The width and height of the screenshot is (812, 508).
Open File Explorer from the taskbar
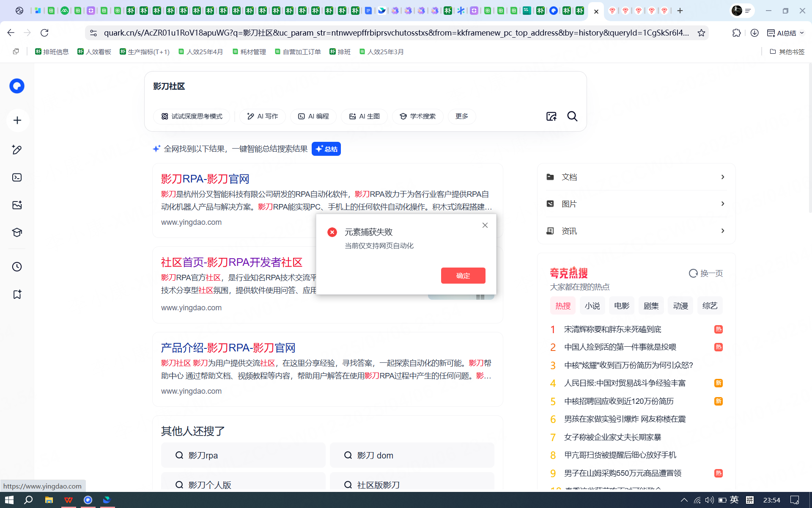[49, 500]
